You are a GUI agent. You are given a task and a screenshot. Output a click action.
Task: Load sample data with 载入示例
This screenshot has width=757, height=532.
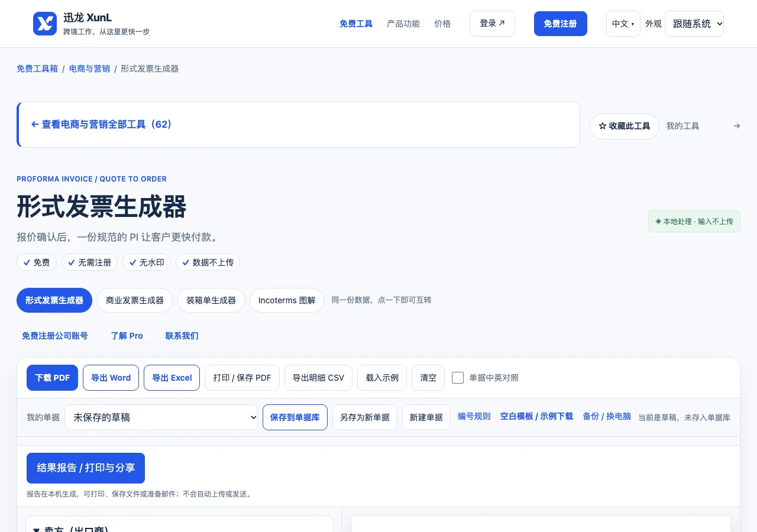pyautogui.click(x=382, y=378)
